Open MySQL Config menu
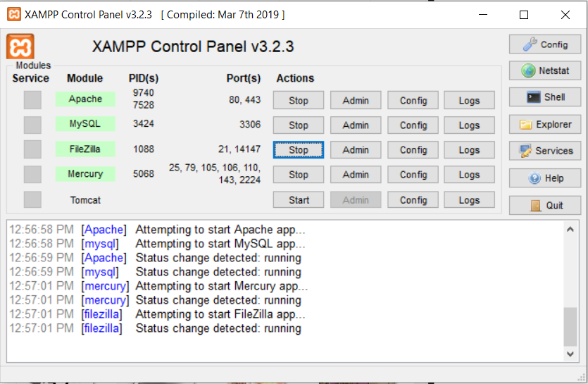The image size is (588, 384). [x=413, y=125]
